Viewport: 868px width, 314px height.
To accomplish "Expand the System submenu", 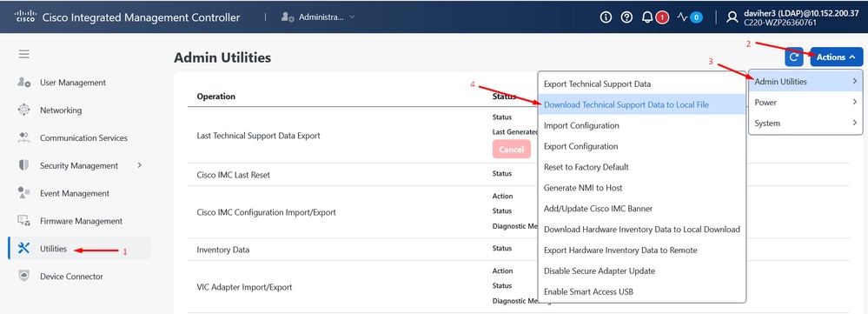I will (x=805, y=124).
